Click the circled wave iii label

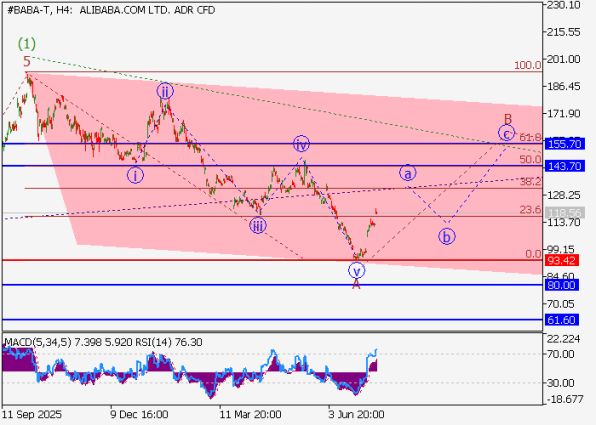click(x=258, y=225)
